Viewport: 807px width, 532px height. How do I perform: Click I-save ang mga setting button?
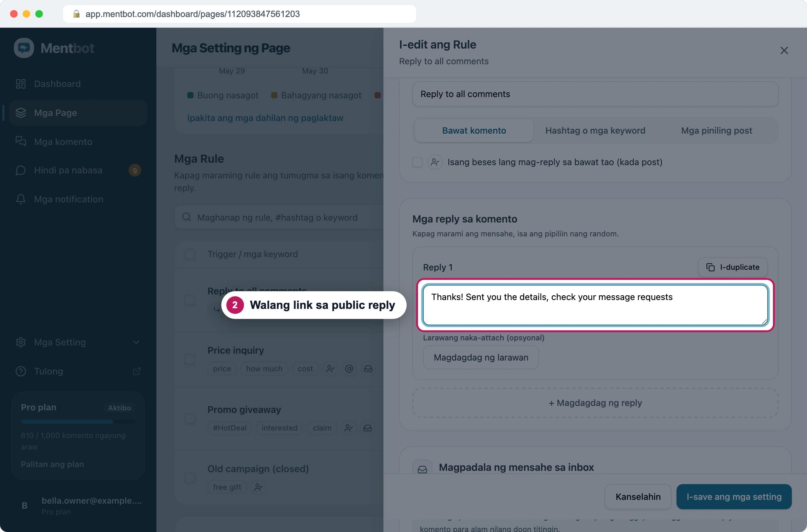click(x=734, y=497)
